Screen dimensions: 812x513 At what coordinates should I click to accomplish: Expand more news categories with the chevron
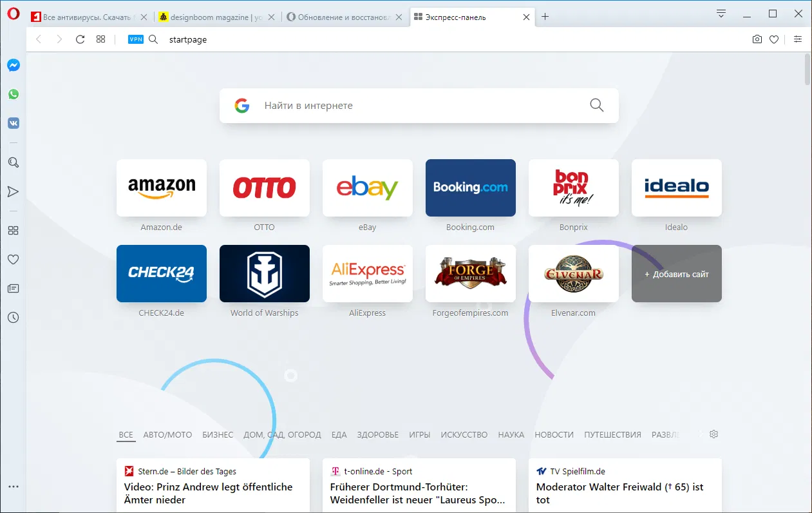click(700, 434)
